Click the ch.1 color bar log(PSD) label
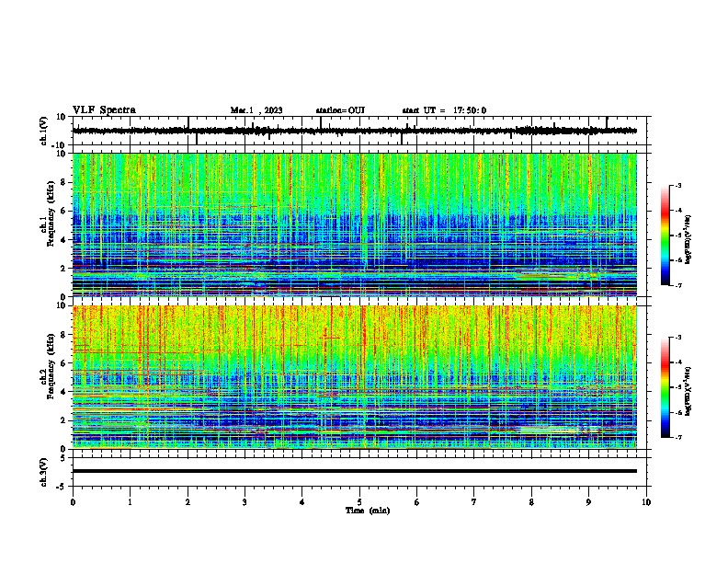This screenshot has width=728, height=563. (688, 240)
